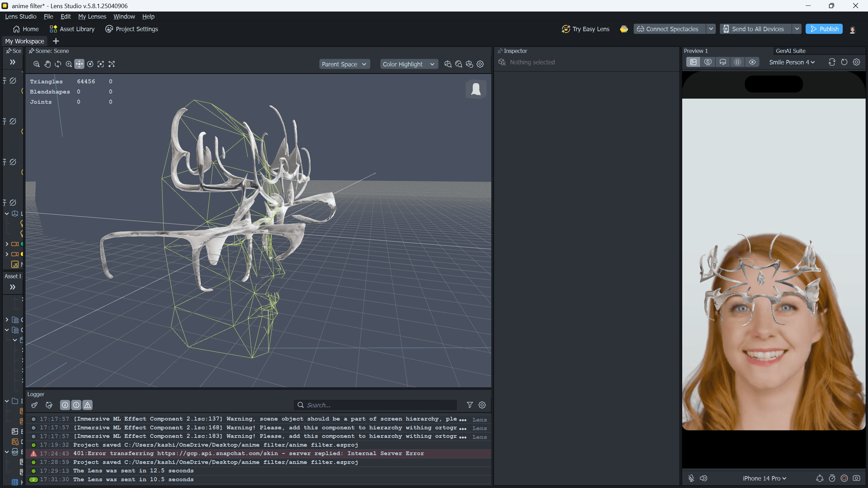This screenshot has height=488, width=868.
Task: Click the Zoom tool in scene toolbar
Action: [x=69, y=64]
